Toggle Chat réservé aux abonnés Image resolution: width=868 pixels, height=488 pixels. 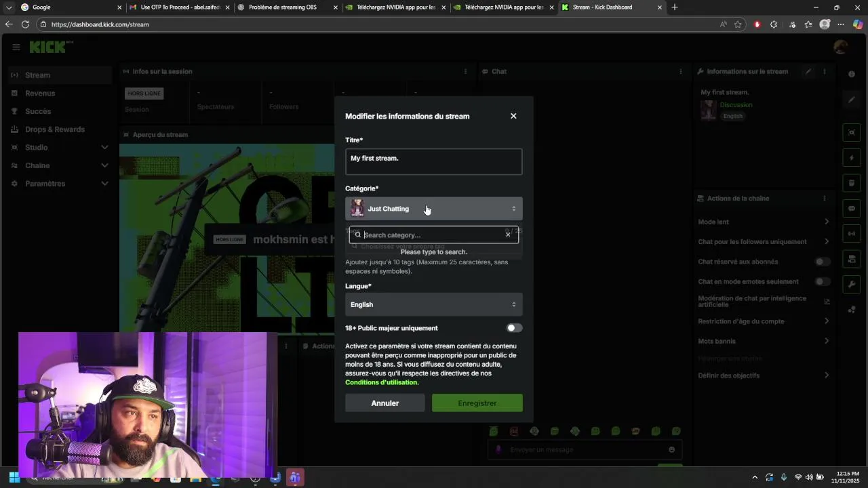coord(823,262)
